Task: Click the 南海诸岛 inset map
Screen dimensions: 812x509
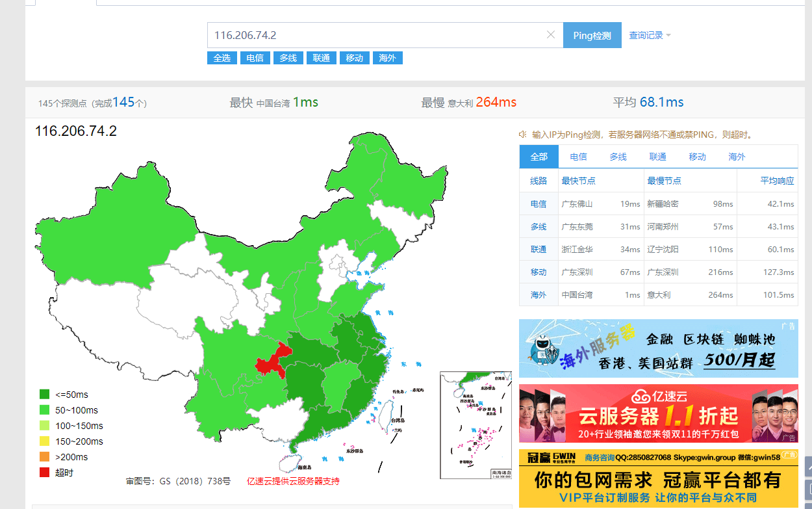Action: pos(475,426)
